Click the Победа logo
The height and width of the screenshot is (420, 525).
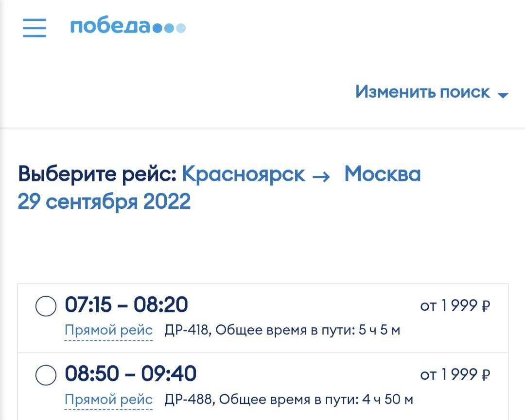coord(128,26)
